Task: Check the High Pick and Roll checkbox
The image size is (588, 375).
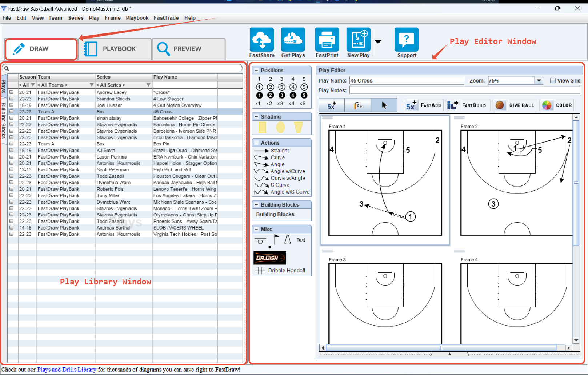Action: tap(12, 170)
